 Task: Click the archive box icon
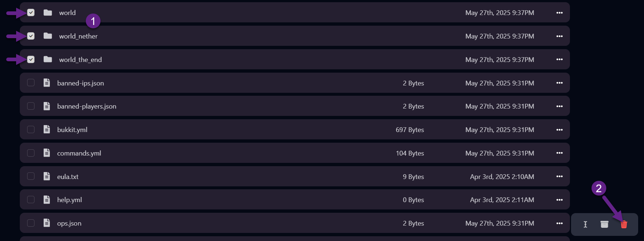604,224
